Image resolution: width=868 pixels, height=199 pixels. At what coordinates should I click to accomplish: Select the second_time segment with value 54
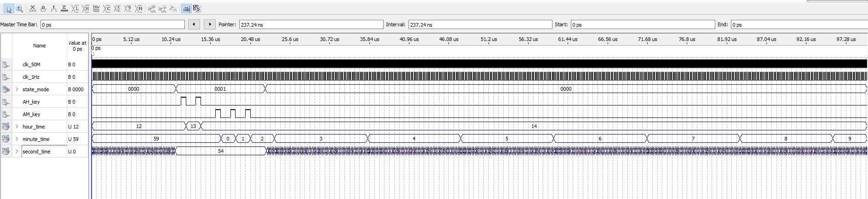click(221, 151)
